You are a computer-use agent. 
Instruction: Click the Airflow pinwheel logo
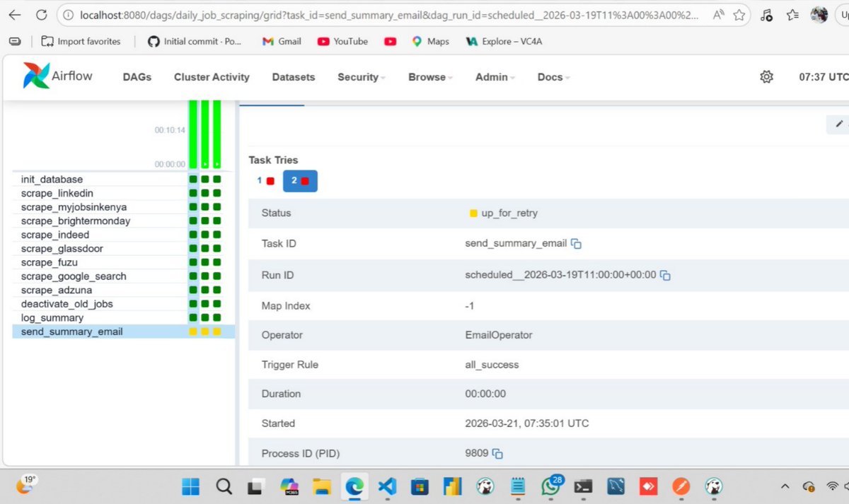click(36, 76)
